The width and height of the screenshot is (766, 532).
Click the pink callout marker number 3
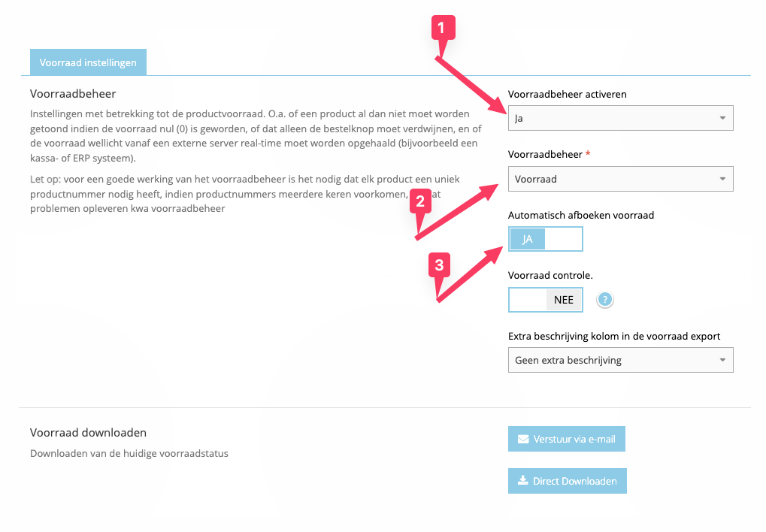coord(440,265)
